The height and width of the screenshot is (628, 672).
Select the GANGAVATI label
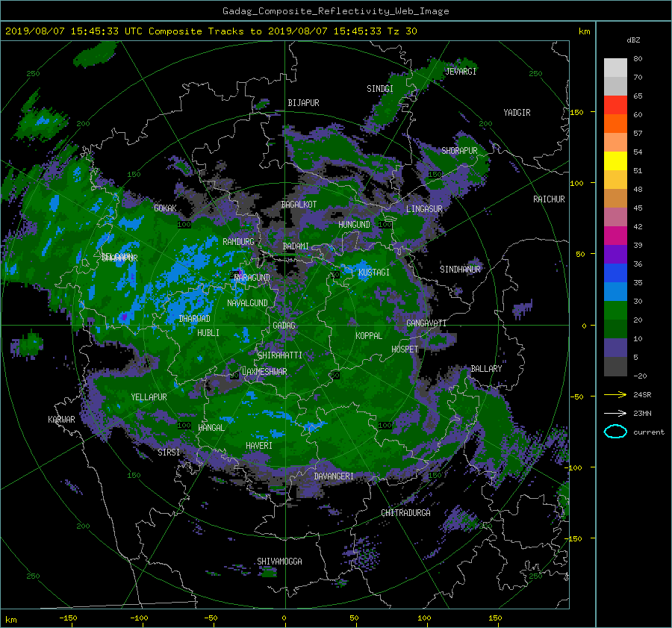click(x=426, y=323)
